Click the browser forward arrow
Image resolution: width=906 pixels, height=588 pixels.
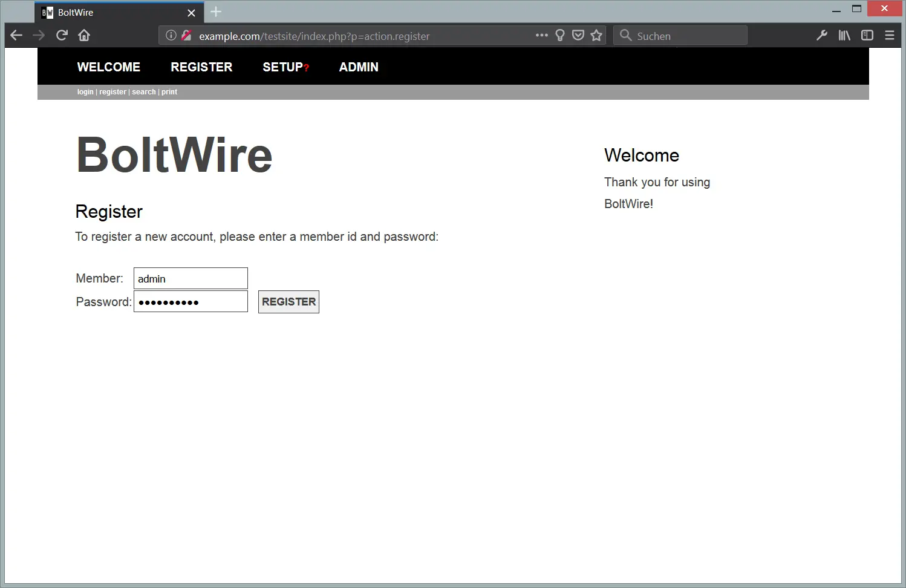coord(39,36)
